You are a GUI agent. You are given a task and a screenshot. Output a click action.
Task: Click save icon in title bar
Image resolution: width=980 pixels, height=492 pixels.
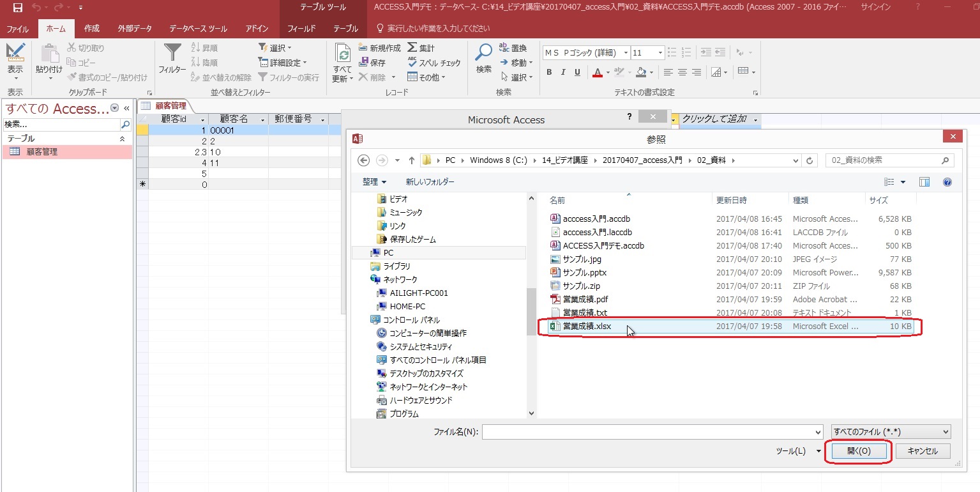click(x=18, y=8)
